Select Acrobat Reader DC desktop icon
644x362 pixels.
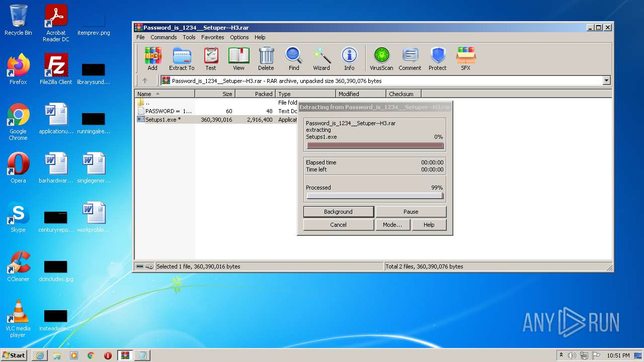coord(56,23)
